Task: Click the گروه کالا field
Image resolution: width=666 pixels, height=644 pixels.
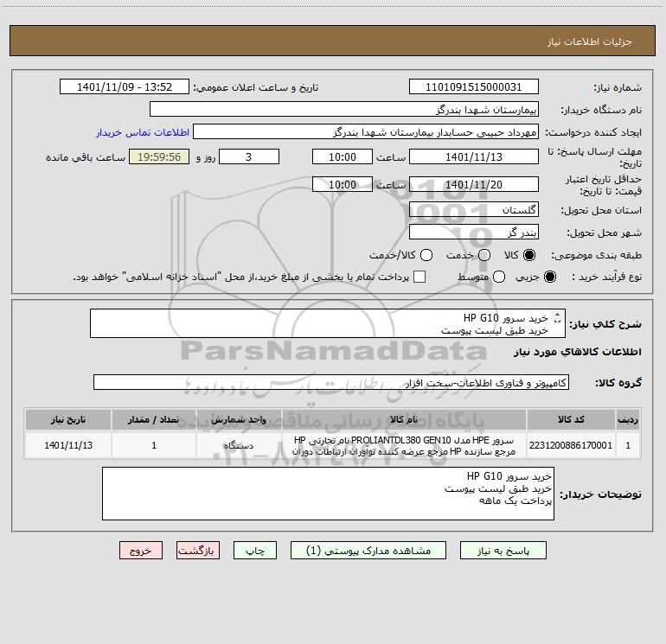Action: pos(331,382)
